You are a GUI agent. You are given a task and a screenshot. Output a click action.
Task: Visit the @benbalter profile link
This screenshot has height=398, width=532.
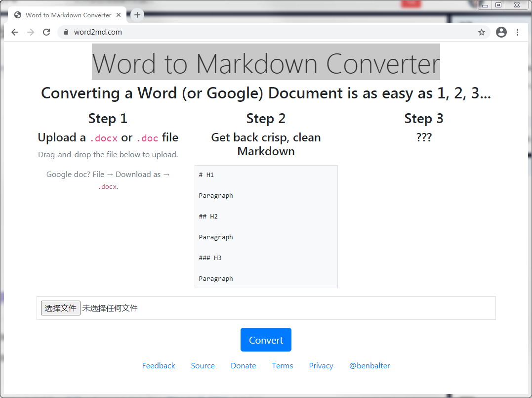tap(369, 365)
